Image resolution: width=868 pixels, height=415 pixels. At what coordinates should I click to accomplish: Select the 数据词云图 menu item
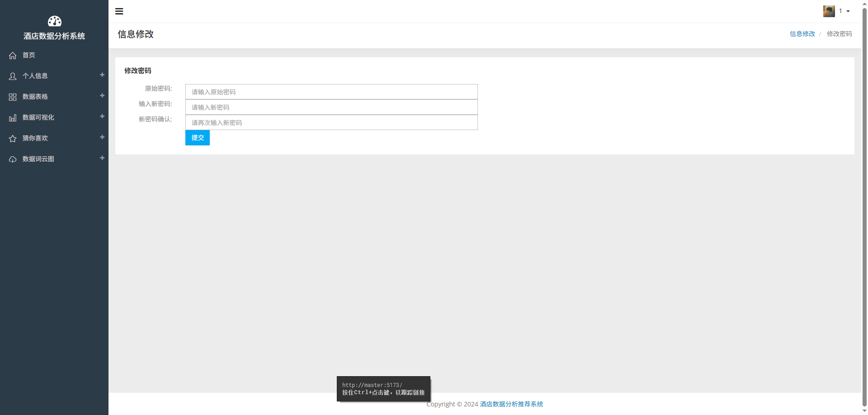tap(38, 159)
